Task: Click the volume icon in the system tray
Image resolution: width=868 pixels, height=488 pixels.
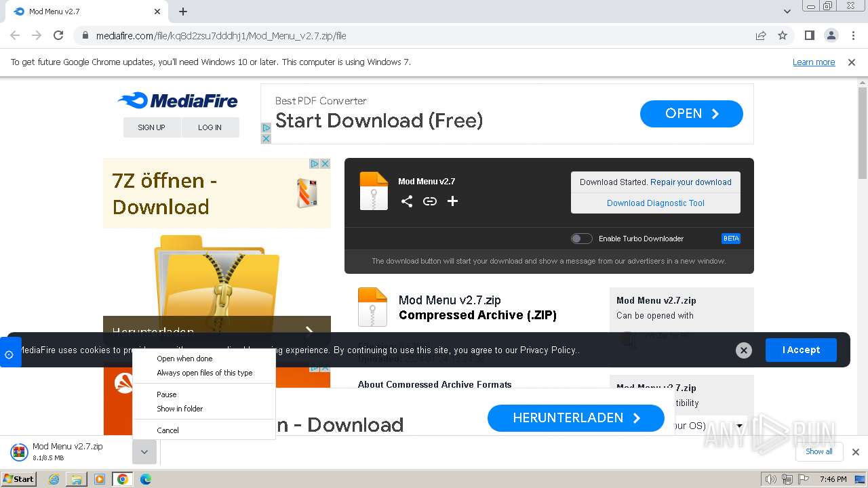Action: click(x=770, y=479)
